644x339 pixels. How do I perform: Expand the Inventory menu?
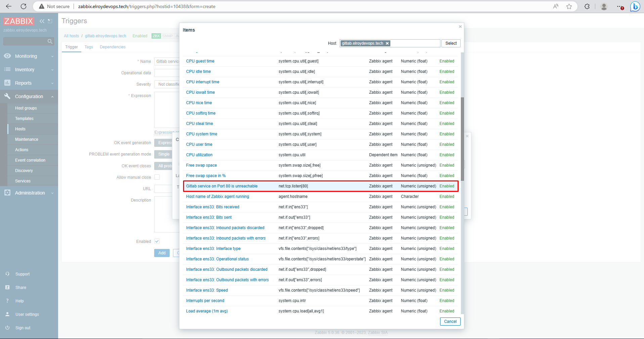click(29, 70)
